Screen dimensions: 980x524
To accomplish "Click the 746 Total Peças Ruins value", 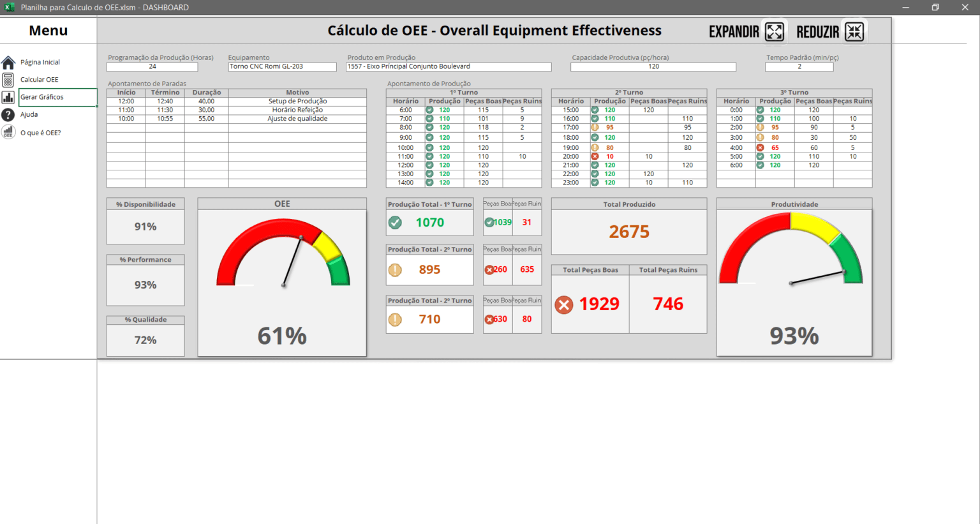I will [x=668, y=304].
